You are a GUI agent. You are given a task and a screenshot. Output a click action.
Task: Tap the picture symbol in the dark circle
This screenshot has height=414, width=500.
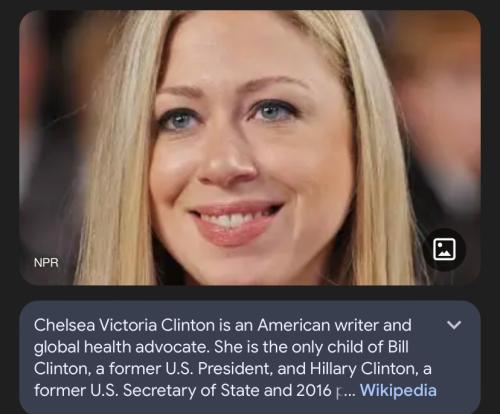pyautogui.click(x=444, y=250)
